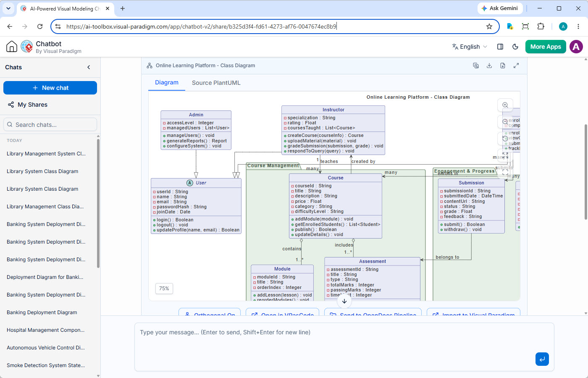Open the Chrome three-dot menu
Screen dimensions: 588x378
click(578, 26)
